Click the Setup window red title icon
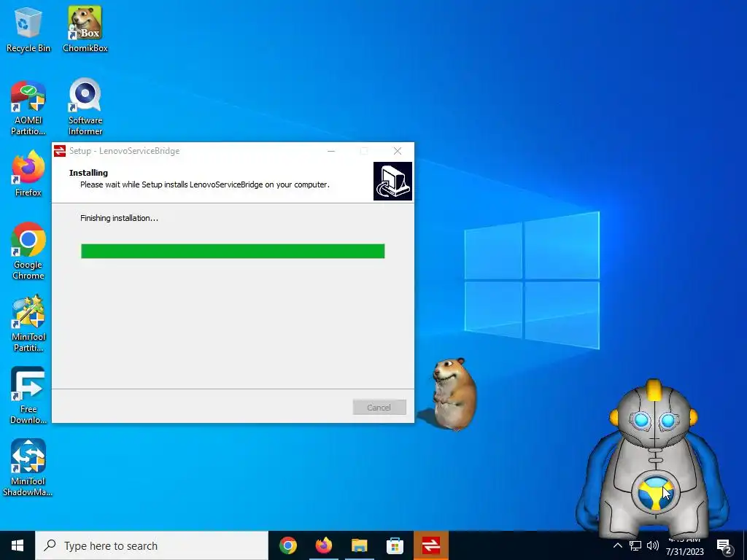Viewport: 747px width, 560px height. pyautogui.click(x=60, y=151)
